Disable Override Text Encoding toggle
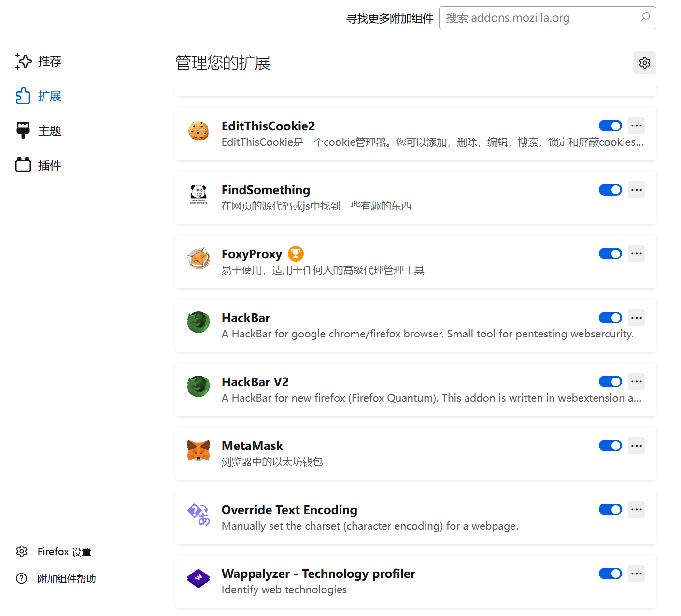 pos(610,510)
